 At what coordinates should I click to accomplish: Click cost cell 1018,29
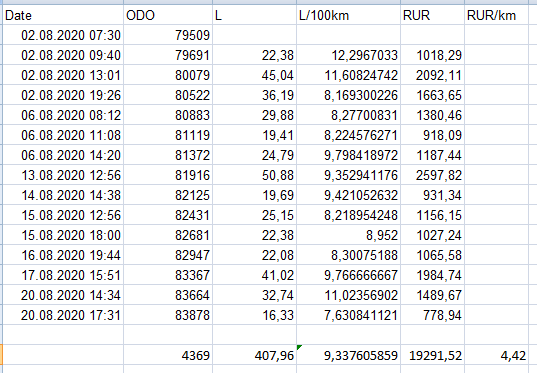(x=432, y=55)
